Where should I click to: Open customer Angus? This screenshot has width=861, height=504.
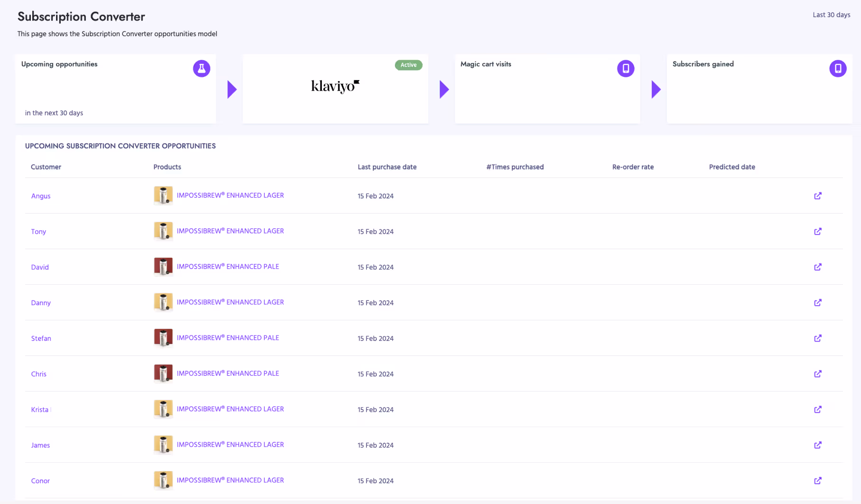(41, 196)
